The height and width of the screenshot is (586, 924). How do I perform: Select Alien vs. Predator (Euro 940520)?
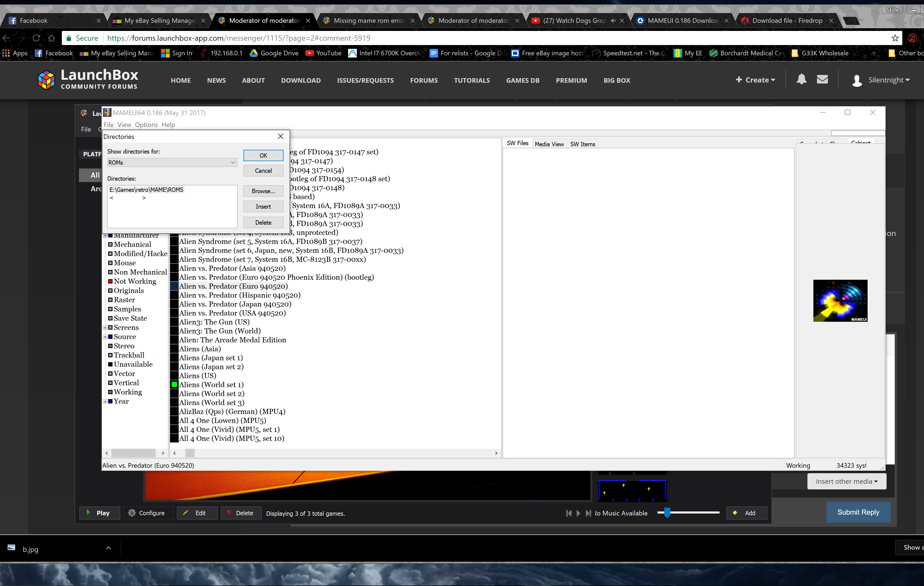[233, 286]
